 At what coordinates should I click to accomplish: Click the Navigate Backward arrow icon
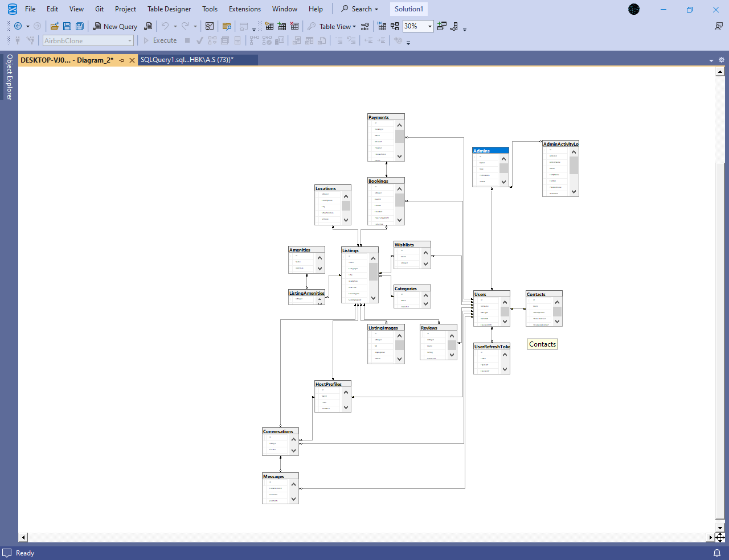pos(18,26)
